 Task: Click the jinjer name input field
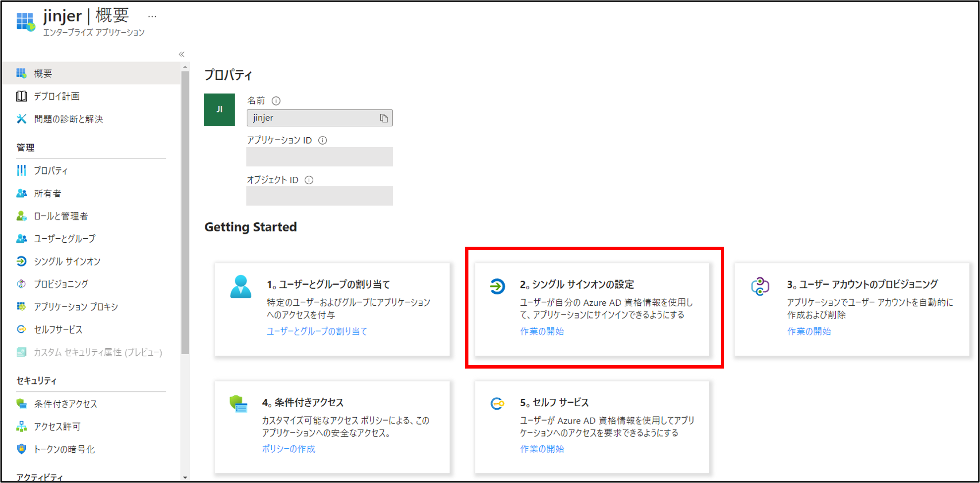312,118
